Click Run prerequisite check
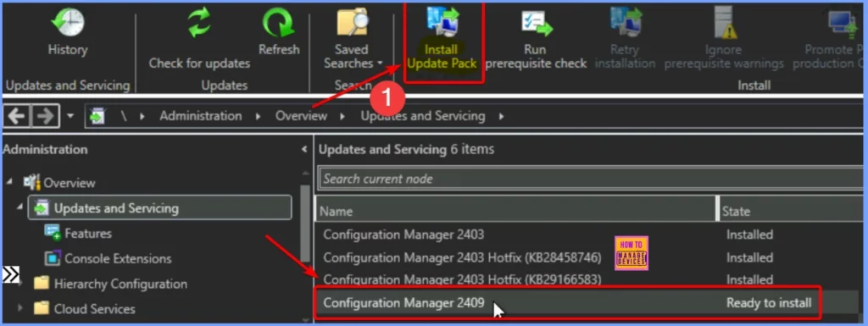Viewport: 868px width, 326px height. point(536,39)
